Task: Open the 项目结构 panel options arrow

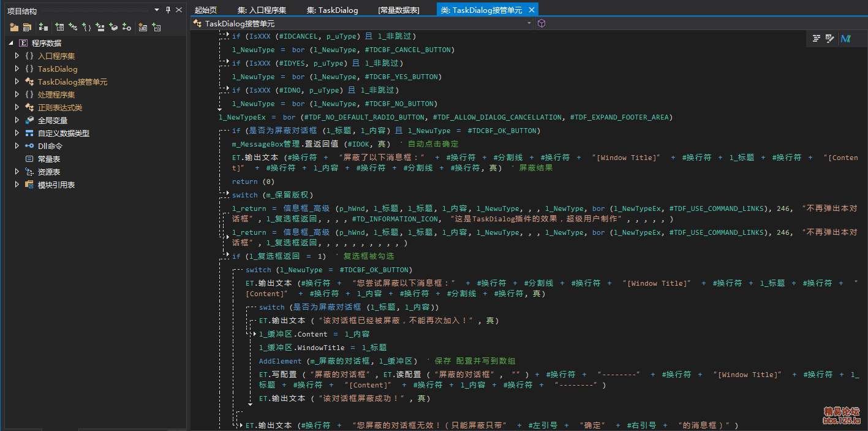Action: (x=157, y=10)
